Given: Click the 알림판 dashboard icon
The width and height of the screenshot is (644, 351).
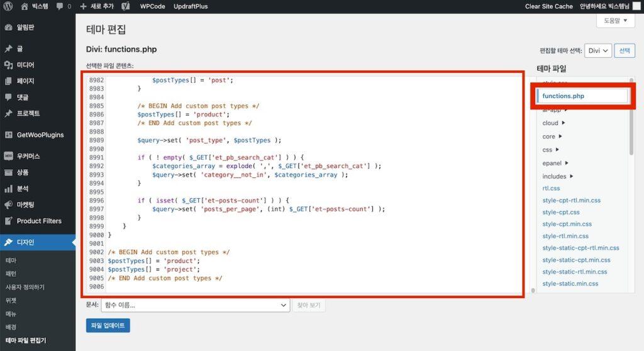Looking at the screenshot, I should pos(9,28).
